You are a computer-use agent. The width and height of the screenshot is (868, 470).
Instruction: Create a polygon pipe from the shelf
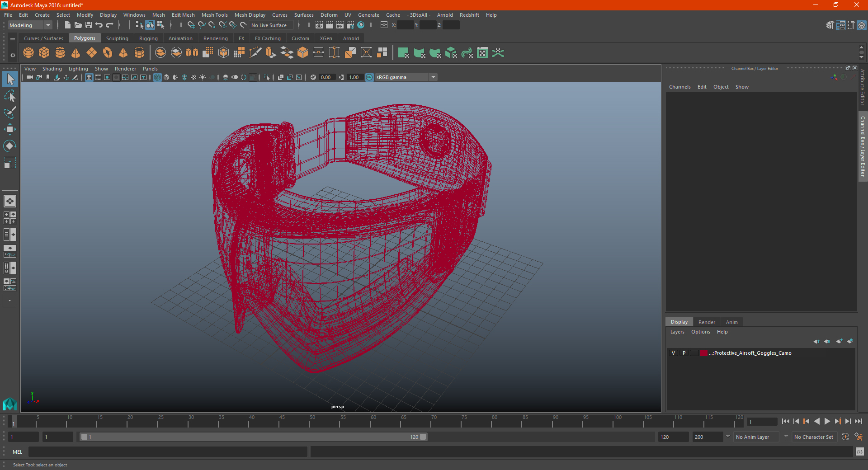pos(139,53)
